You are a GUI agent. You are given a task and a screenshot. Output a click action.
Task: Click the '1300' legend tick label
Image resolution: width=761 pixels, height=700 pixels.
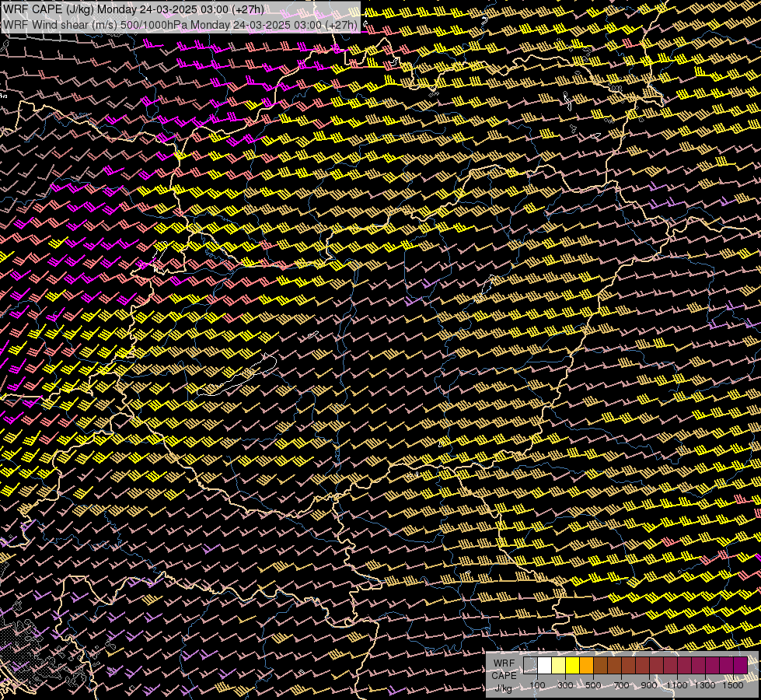[705, 685]
